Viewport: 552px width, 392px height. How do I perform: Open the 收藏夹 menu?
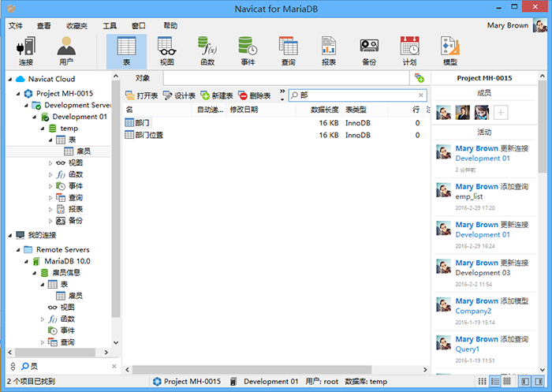(76, 26)
